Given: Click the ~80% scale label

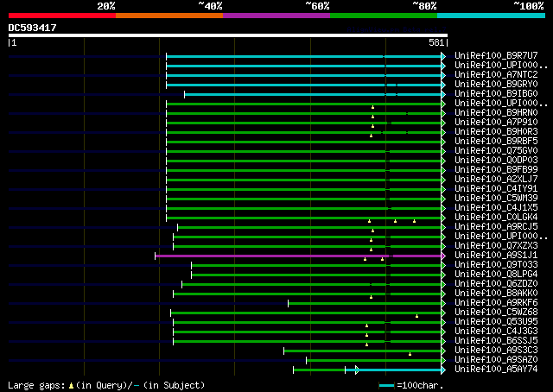Looking at the screenshot, I should [x=424, y=6].
